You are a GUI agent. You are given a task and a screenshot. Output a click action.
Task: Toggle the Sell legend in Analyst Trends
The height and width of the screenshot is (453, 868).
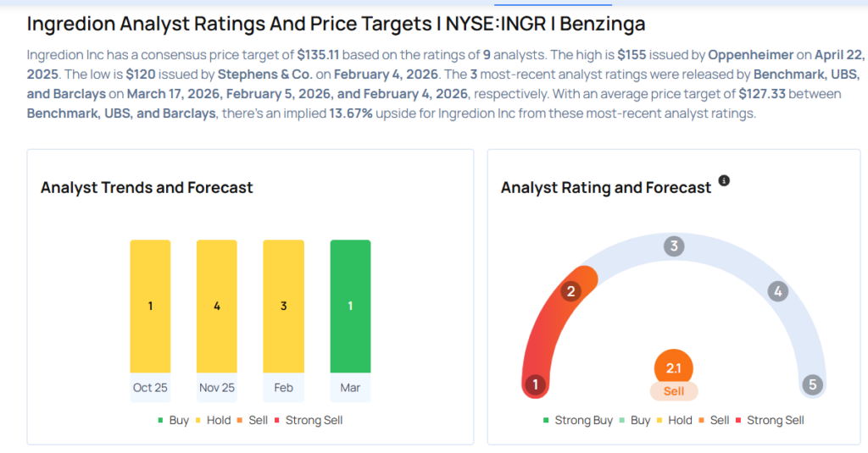253,420
